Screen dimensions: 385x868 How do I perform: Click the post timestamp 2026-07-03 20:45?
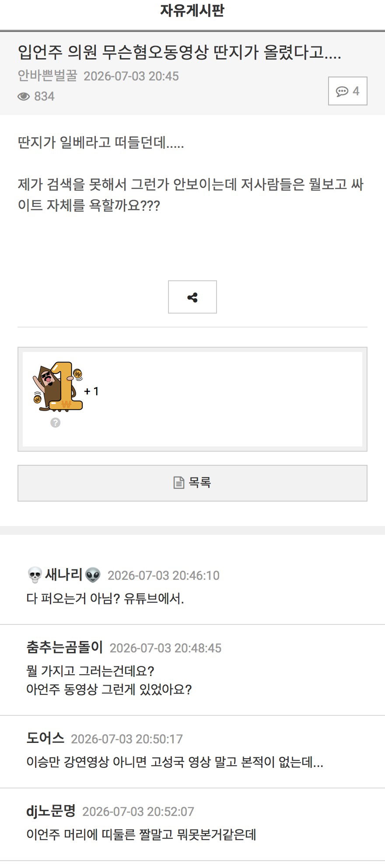(x=131, y=76)
